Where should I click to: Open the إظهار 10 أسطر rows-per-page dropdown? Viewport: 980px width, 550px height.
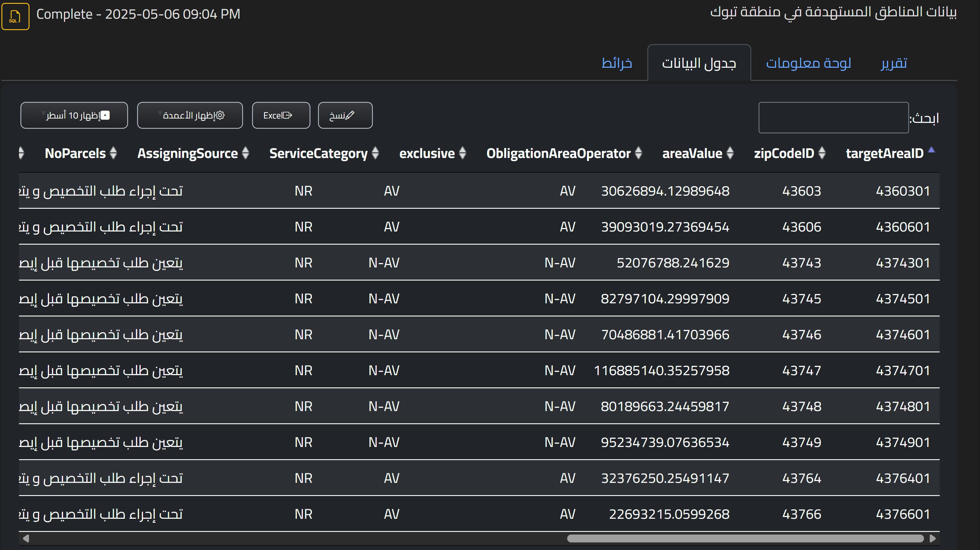click(x=74, y=115)
